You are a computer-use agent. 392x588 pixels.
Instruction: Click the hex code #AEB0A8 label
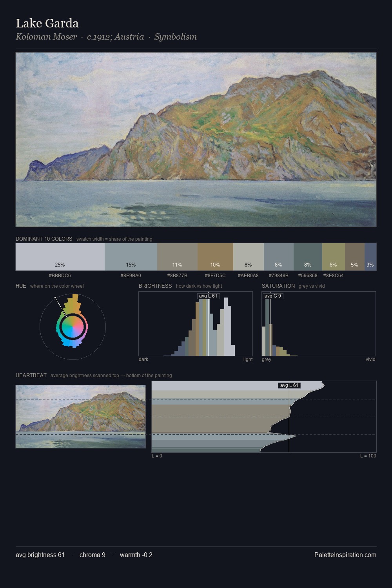248,276
